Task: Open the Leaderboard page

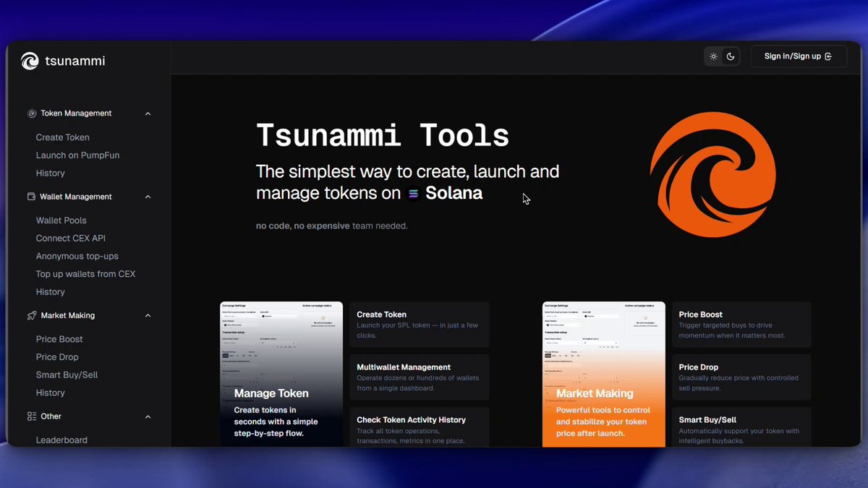Action: [x=61, y=440]
